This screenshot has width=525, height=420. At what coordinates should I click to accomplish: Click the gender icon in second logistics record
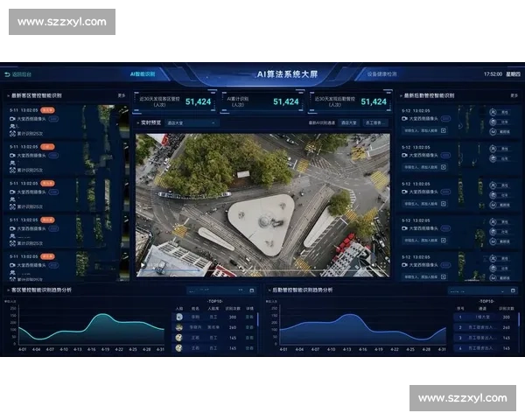493,149
